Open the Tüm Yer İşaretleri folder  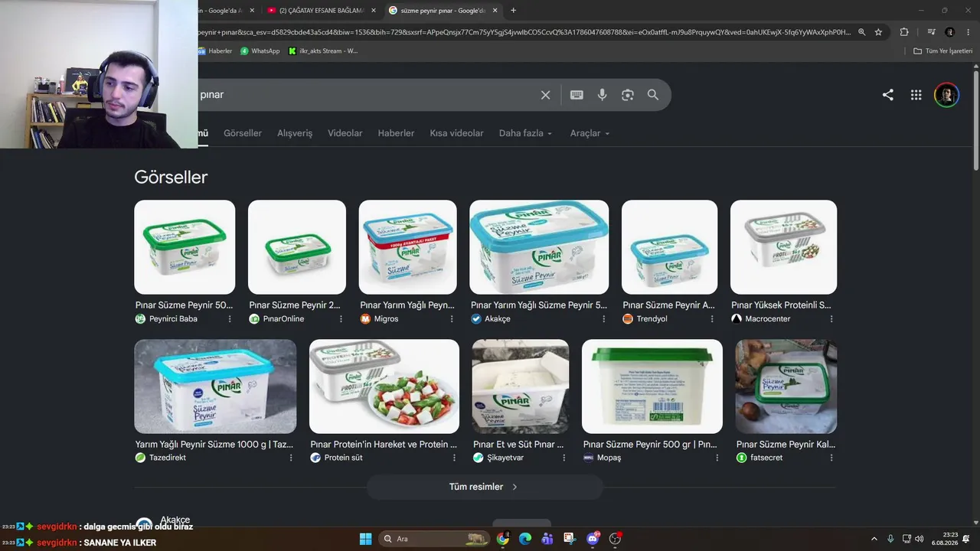(x=943, y=51)
